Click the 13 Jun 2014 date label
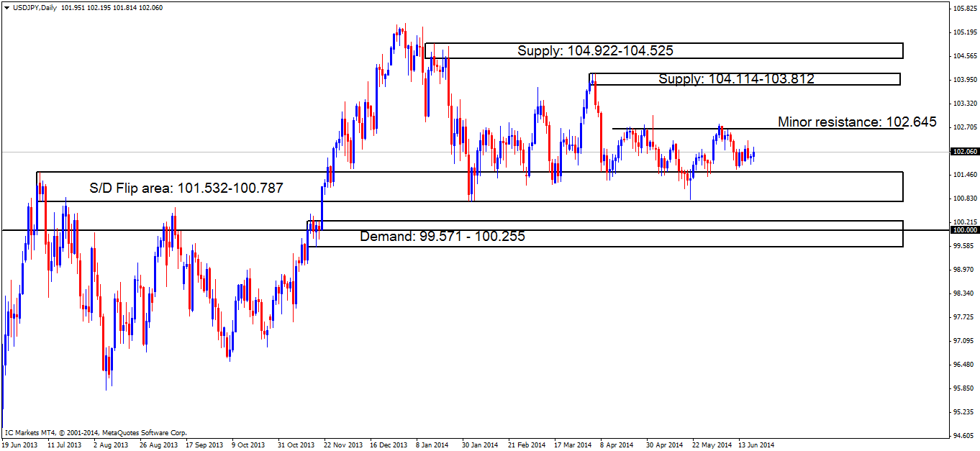 758,445
